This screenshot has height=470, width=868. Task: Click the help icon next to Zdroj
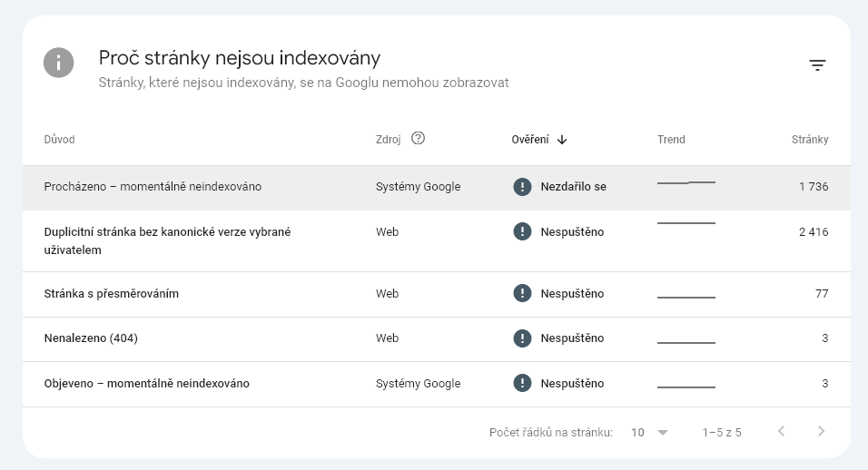[418, 139]
